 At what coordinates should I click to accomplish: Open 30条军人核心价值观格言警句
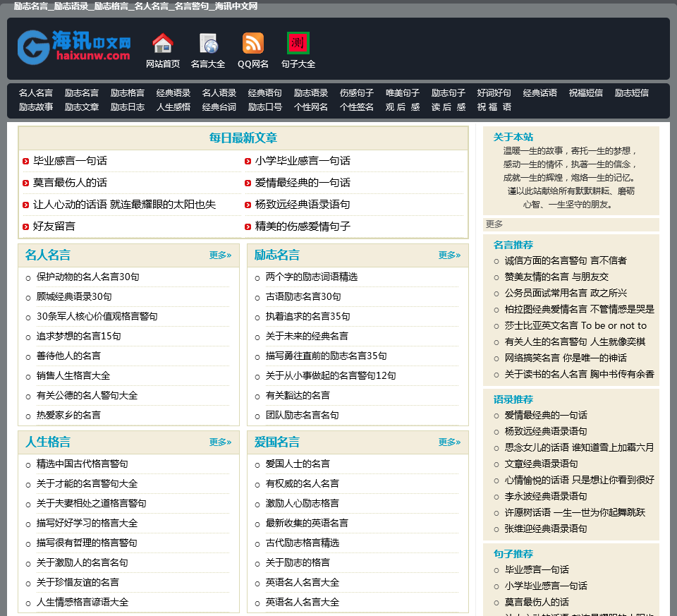[97, 316]
